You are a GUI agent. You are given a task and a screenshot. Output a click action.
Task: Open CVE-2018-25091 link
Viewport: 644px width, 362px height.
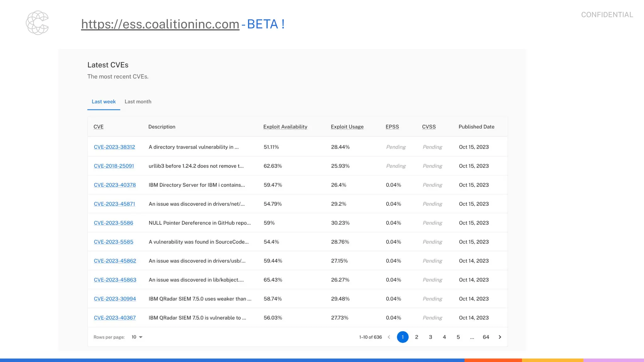click(x=114, y=166)
